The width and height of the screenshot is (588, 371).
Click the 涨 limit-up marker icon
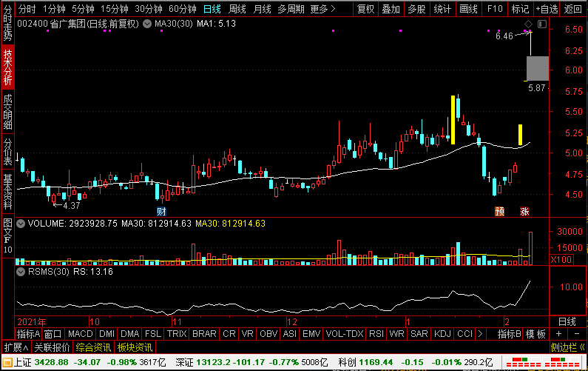pyautogui.click(x=524, y=211)
